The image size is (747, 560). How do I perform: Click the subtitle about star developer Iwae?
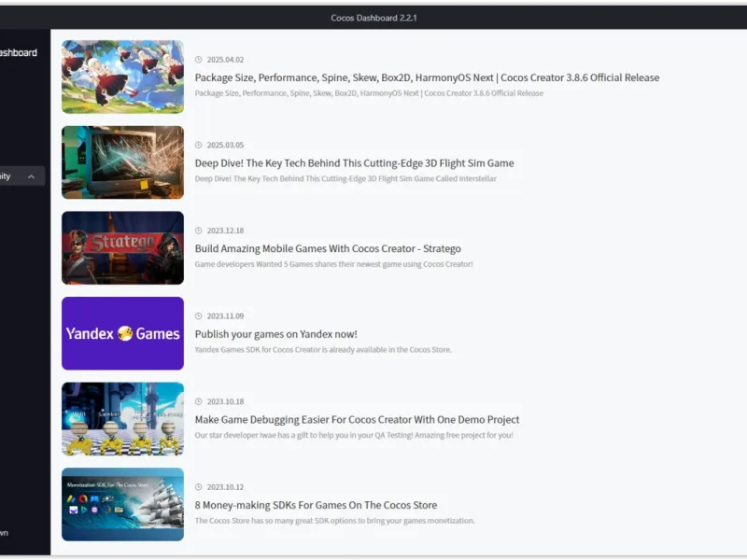pyautogui.click(x=354, y=435)
